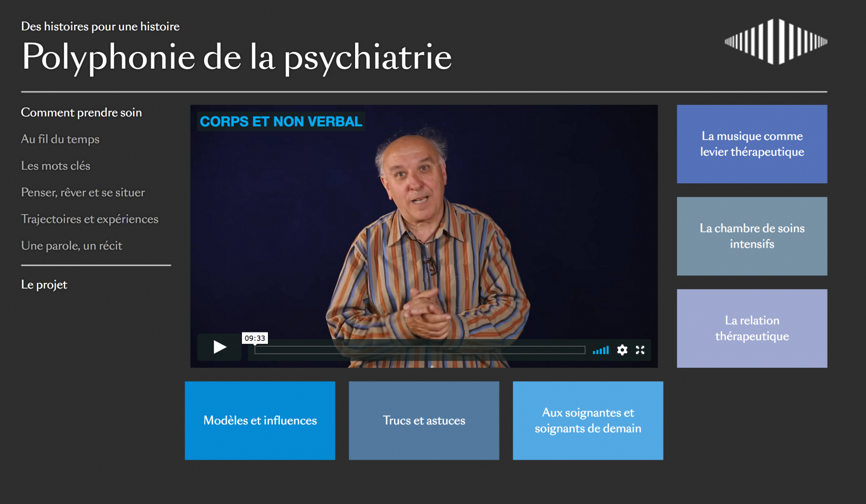Image resolution: width=866 pixels, height=504 pixels.
Task: Adjust volume using the bars icon
Action: pos(601,350)
